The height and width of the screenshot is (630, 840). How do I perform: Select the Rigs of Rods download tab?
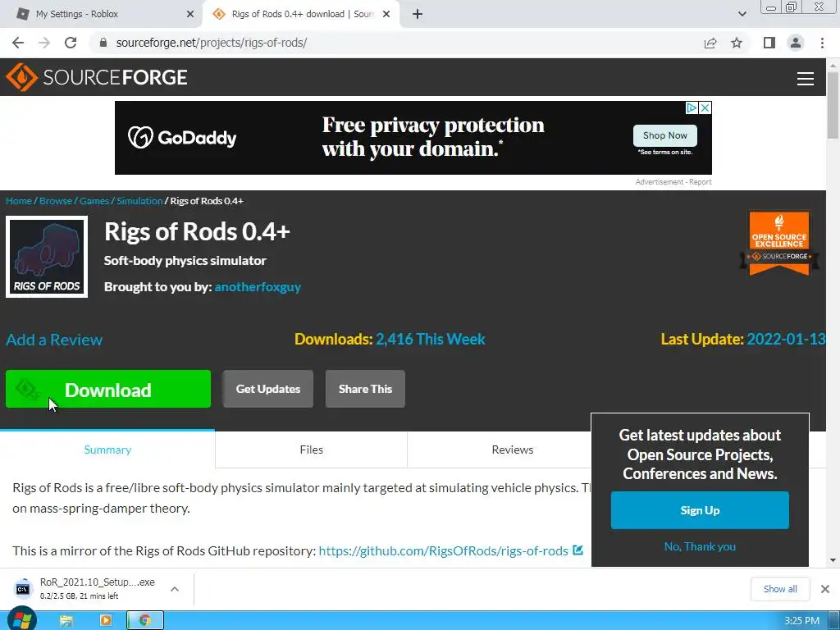(300, 14)
